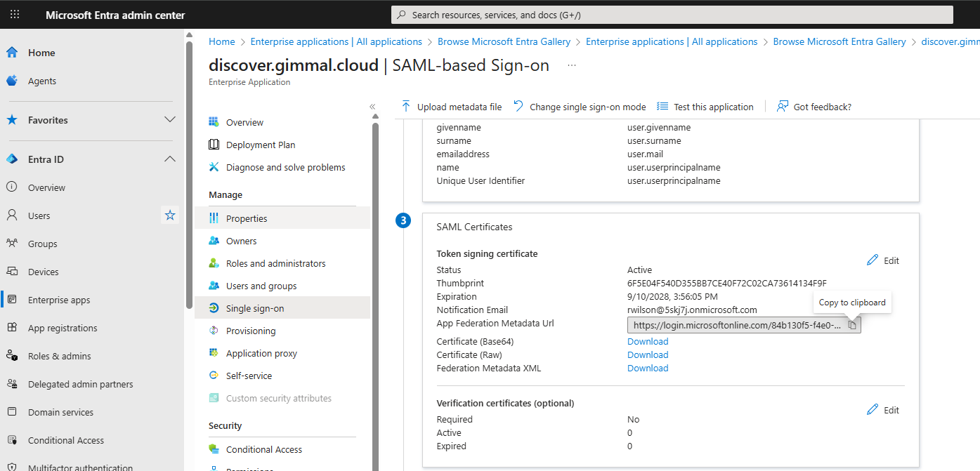
Task: Open the app launcher waffle icon
Action: [15, 15]
